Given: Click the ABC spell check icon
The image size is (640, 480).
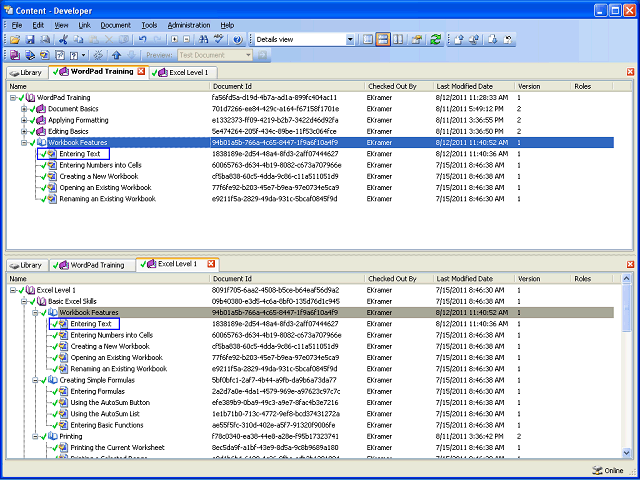Looking at the screenshot, I should coord(219,39).
